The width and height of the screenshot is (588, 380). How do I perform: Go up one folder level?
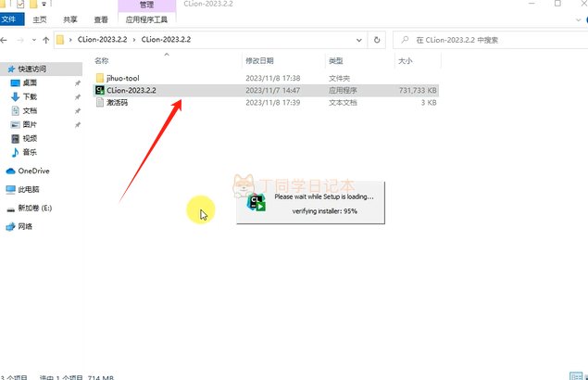(x=45, y=40)
